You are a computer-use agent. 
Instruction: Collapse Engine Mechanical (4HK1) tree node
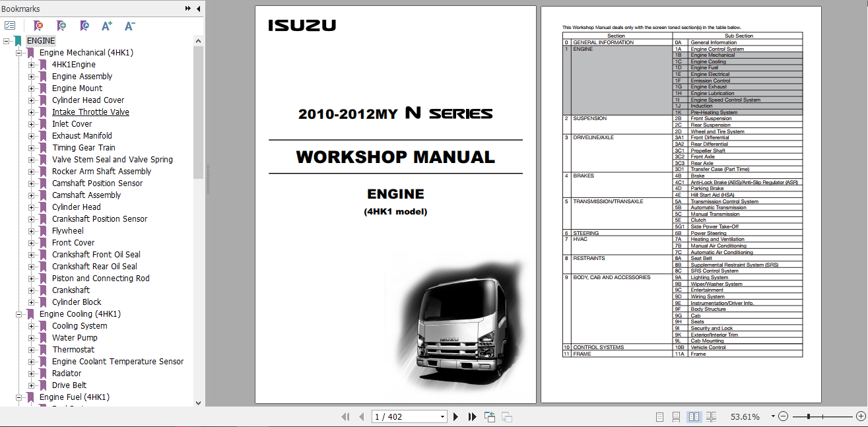tap(18, 53)
